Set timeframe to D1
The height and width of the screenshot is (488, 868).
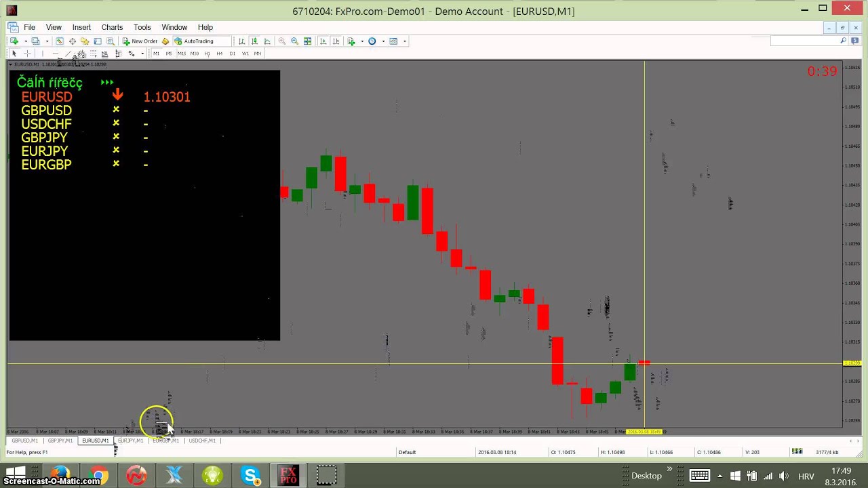coord(233,54)
